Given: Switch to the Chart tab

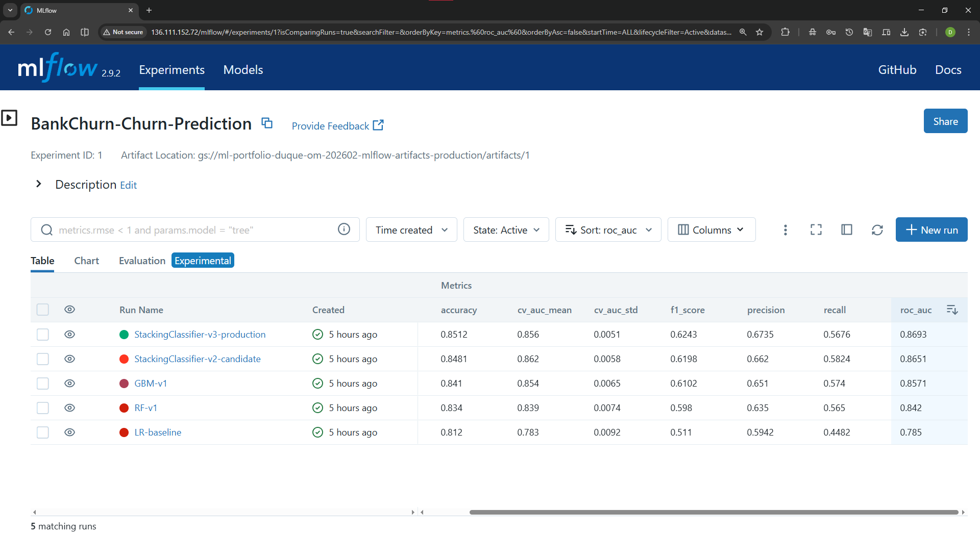Looking at the screenshot, I should (86, 261).
